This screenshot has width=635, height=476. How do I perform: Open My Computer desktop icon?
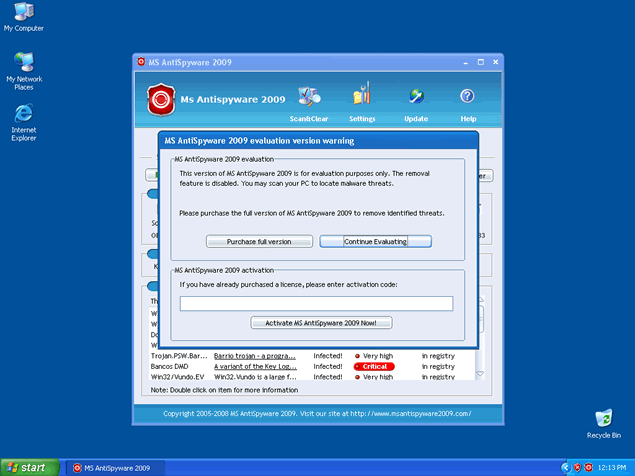point(22,15)
